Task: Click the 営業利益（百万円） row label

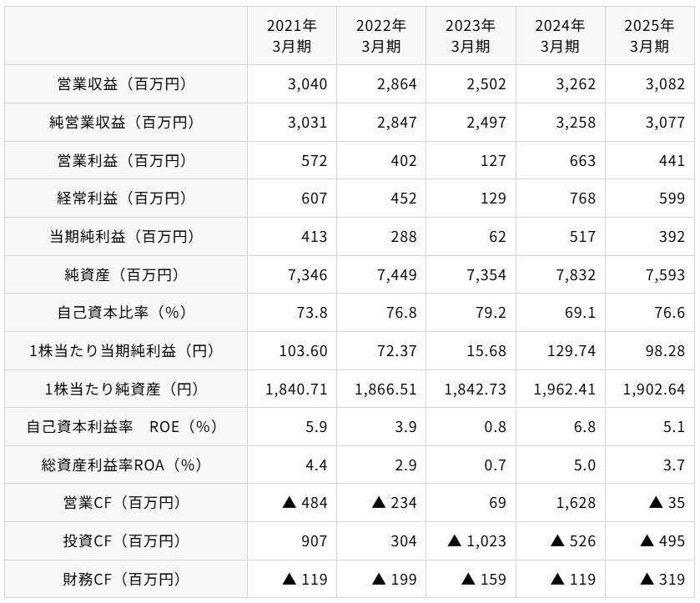Action: click(125, 161)
